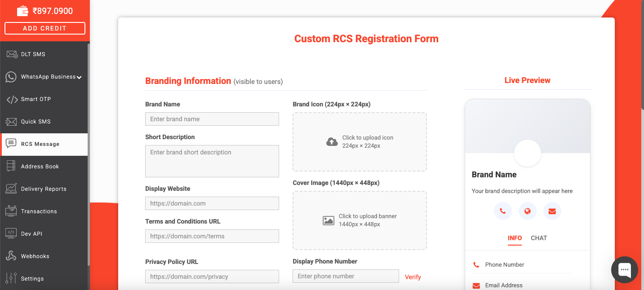Expand the WhatsApp Business submenu arrow
Viewport: 644px width, 290px height.
79,77
